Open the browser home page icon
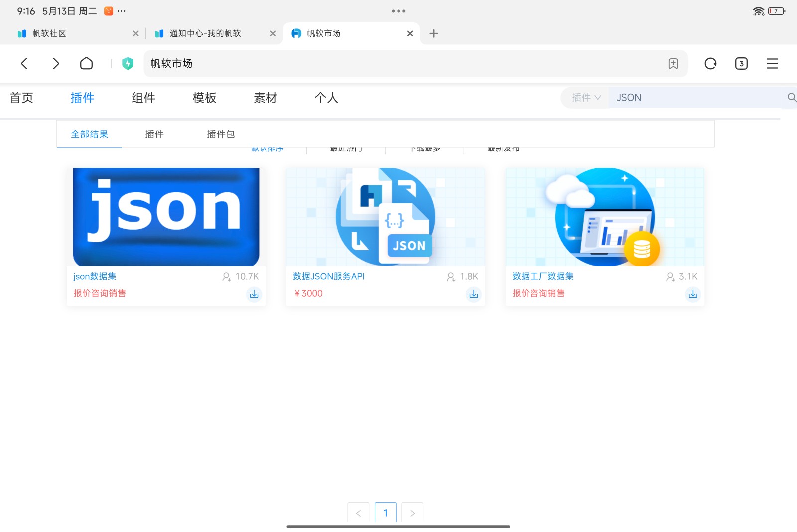Viewport: 797px width, 532px height. pyautogui.click(x=86, y=63)
